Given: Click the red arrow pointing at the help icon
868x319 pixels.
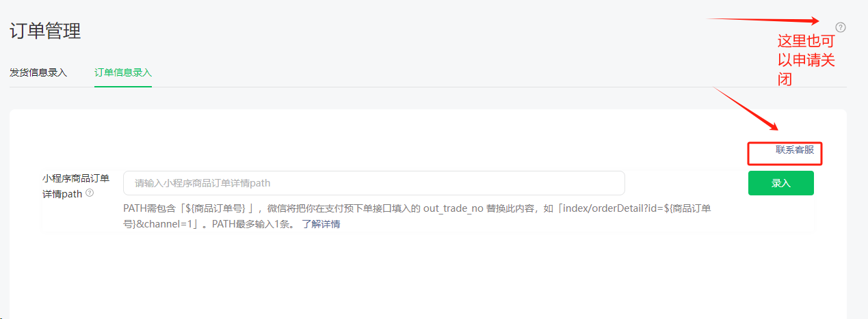Looking at the screenshot, I should (763, 20).
